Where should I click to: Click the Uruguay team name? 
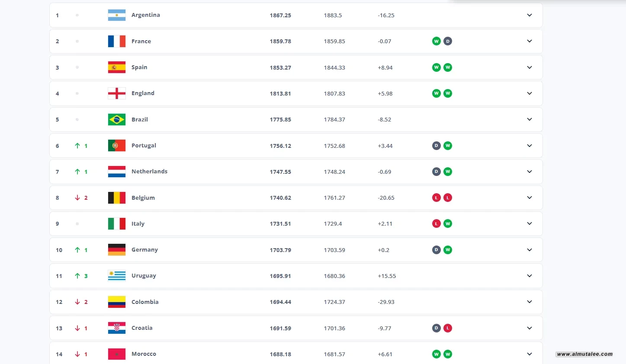click(144, 276)
